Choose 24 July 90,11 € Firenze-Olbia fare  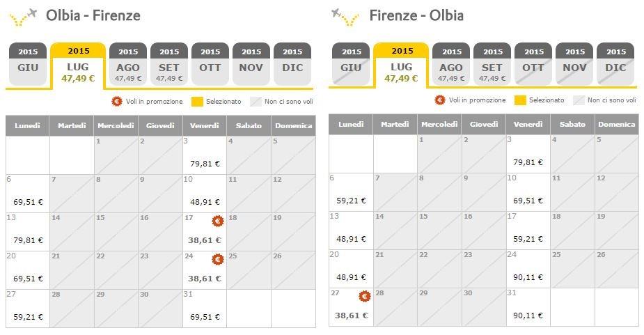click(x=528, y=269)
